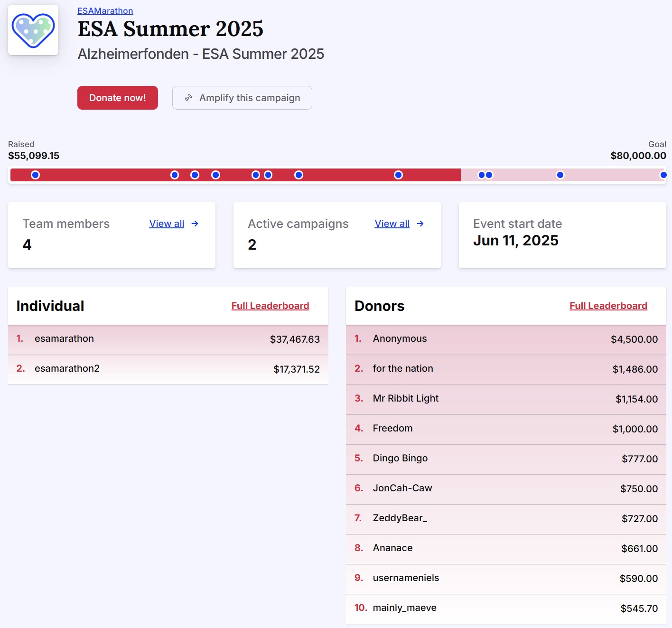This screenshot has width=672, height=628.
Task: Click the amount $37,467.63
Action: tap(295, 339)
